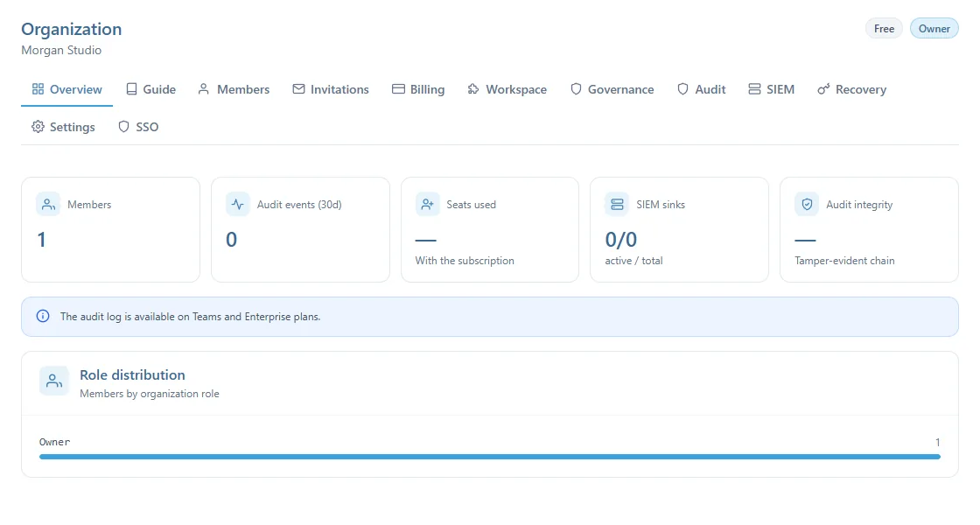This screenshot has height=525, width=980.
Task: Click the Audit integrity shield-check icon
Action: point(807,204)
